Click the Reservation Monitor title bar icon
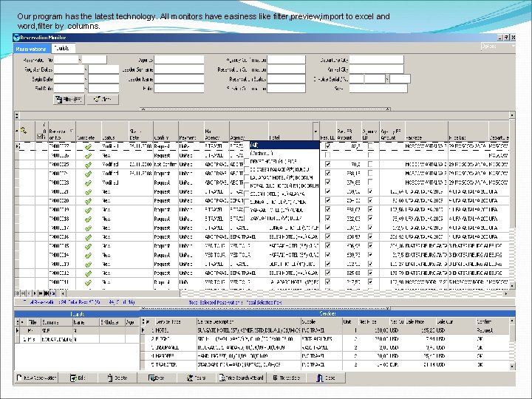This screenshot has height=399, width=532. (x=16, y=38)
